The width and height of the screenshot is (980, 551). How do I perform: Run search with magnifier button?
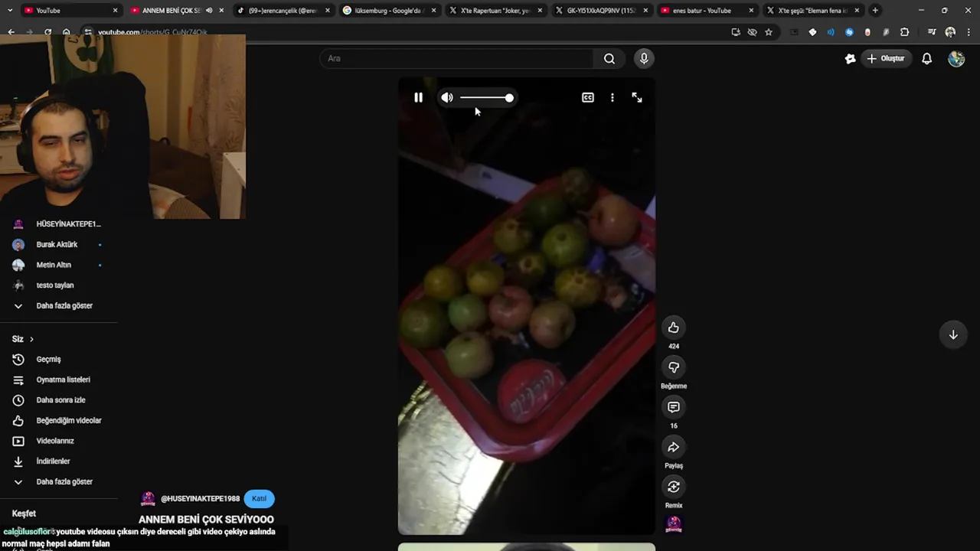(609, 58)
